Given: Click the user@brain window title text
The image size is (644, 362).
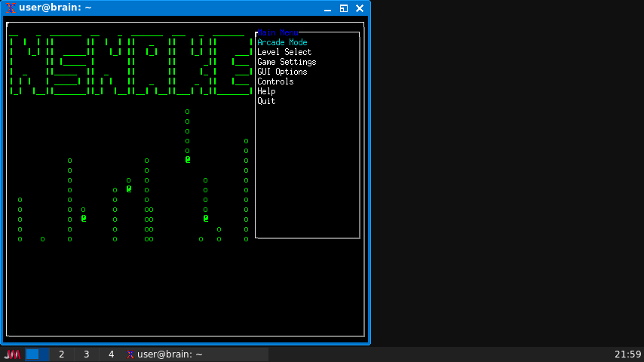Looking at the screenshot, I should pos(55,8).
